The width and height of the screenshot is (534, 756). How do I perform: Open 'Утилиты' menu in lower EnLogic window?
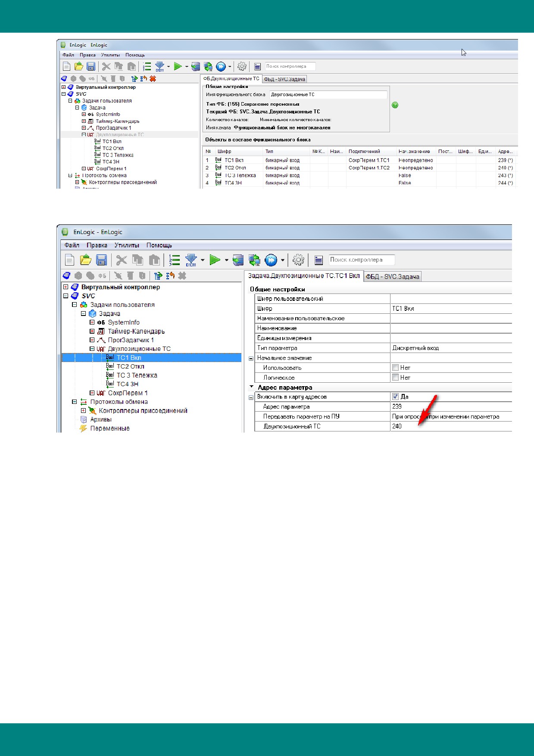[x=127, y=245]
